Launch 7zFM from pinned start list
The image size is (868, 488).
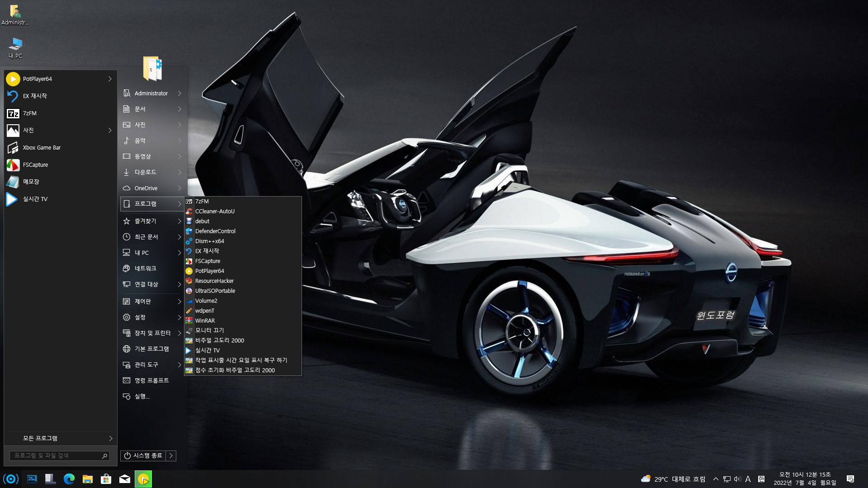(60, 113)
